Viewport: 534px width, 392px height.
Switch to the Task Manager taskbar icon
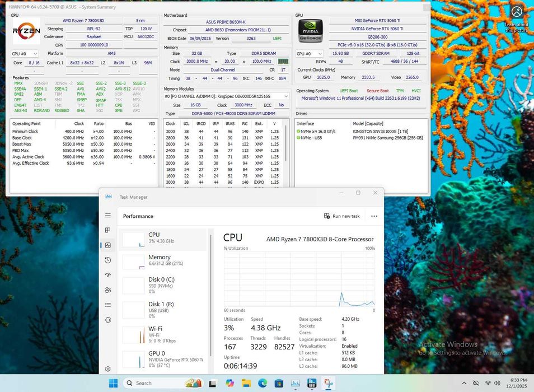[295, 383]
